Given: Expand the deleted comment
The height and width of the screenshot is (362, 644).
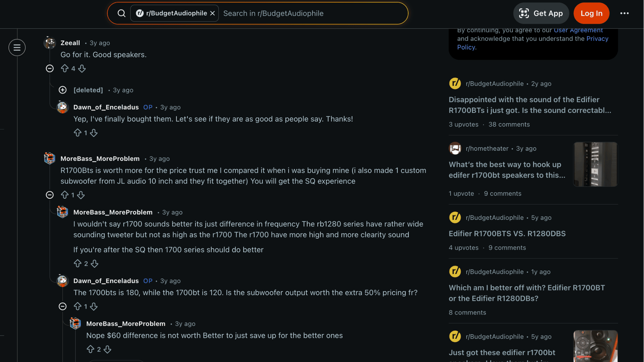Looking at the screenshot, I should coord(62,89).
